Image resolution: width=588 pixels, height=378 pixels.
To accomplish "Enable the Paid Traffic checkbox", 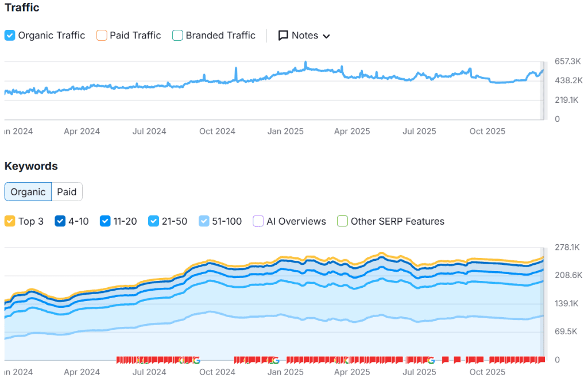I will [101, 35].
